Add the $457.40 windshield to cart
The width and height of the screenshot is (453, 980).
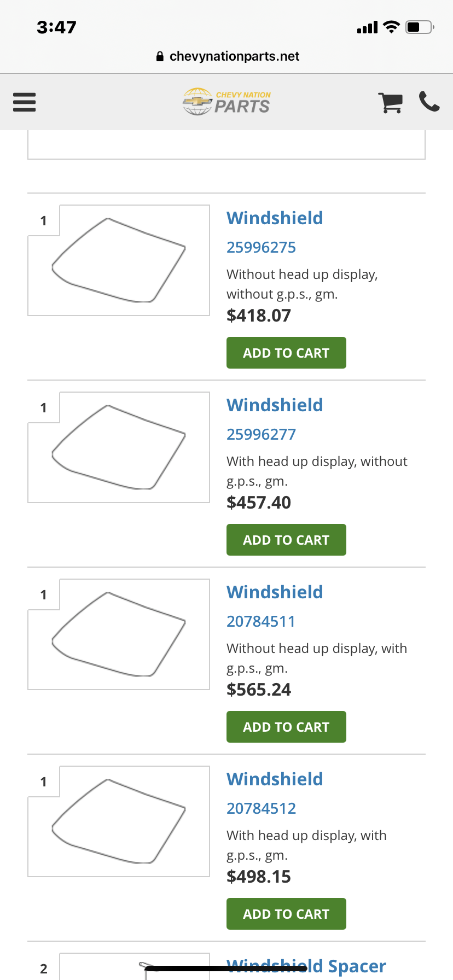point(286,540)
